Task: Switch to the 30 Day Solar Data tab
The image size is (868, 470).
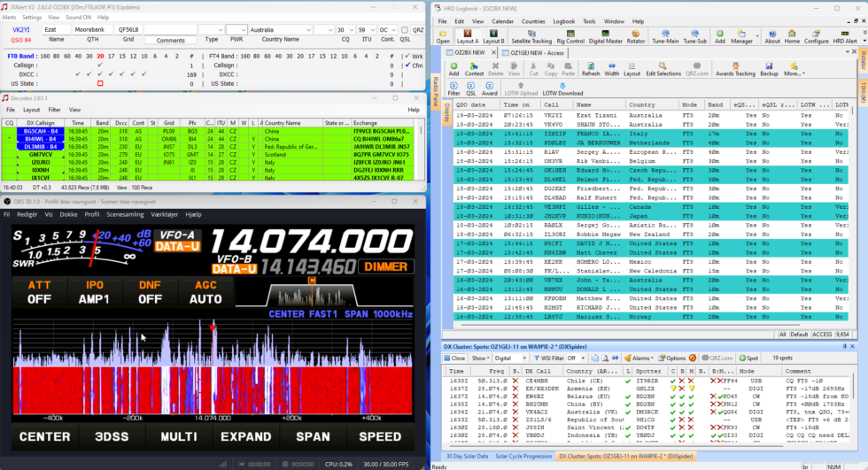Action: coord(468,456)
